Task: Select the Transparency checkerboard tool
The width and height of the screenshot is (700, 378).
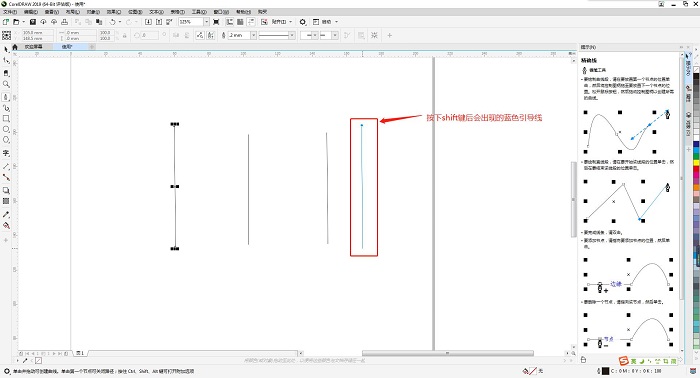Action: pos(6,201)
